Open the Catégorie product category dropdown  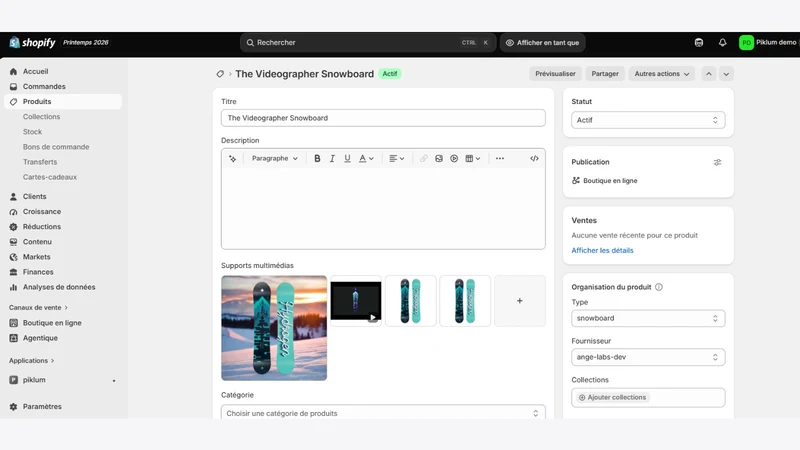coord(383,413)
